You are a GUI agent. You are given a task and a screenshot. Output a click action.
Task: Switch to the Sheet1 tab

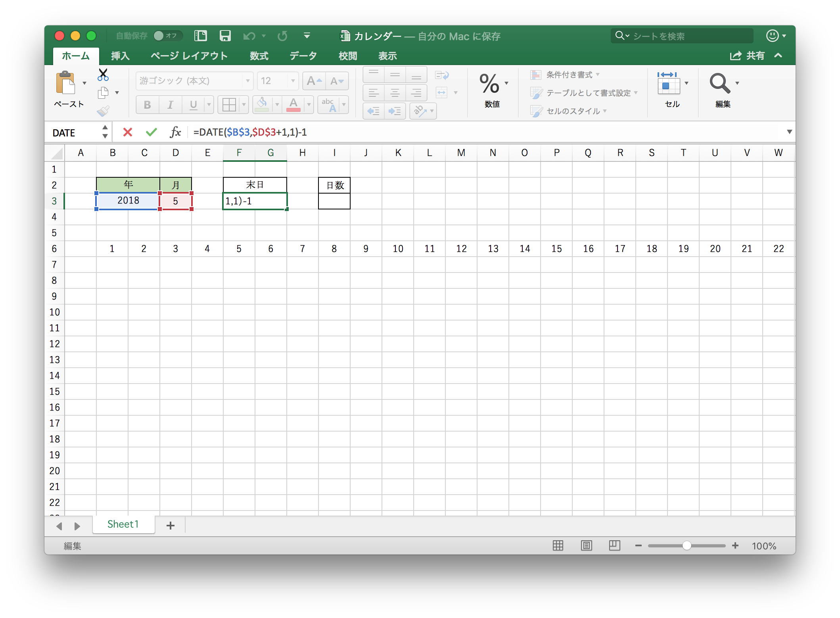(123, 524)
